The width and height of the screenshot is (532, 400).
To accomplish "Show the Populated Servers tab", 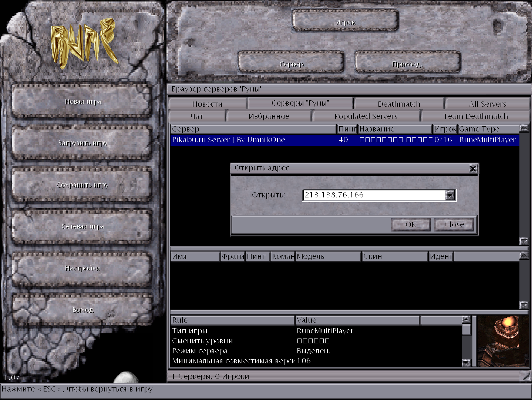I will 366,116.
